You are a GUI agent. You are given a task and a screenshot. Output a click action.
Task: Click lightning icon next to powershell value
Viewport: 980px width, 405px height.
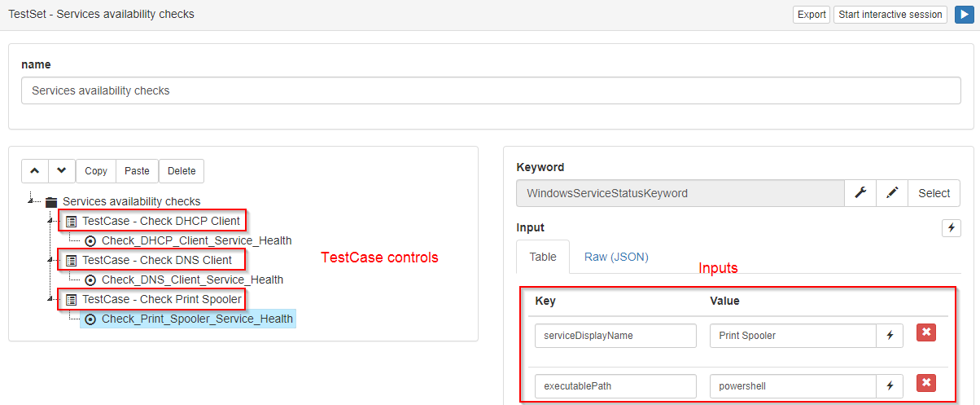(890, 385)
